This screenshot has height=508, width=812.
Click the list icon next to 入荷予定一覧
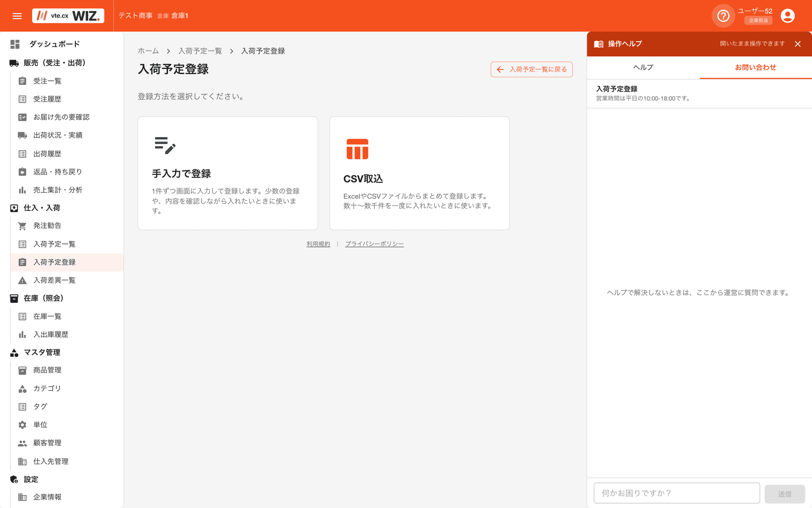tap(22, 244)
